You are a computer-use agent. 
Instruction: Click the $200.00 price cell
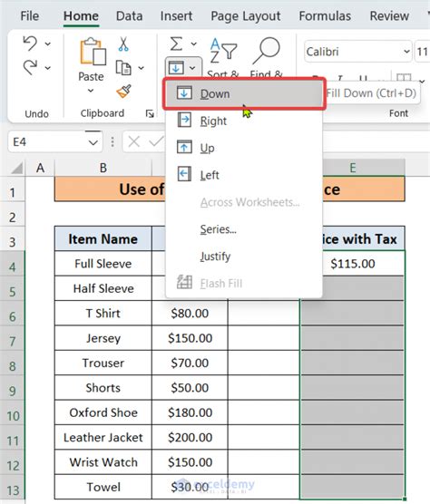click(190, 437)
